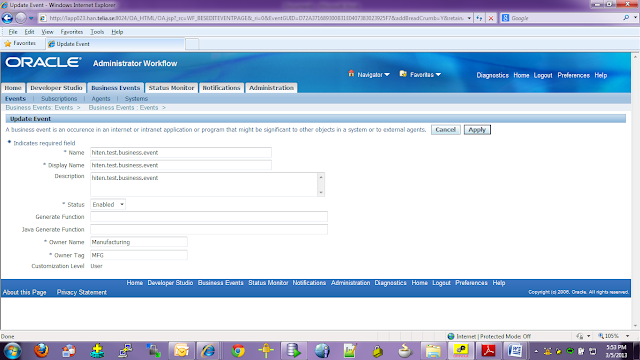Viewport: 640px width, 360px height.
Task: Open the Privacy Statement link
Action: point(82,292)
